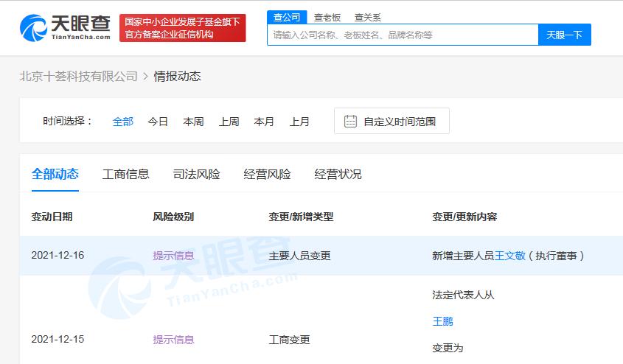Click 主要人员变更 type cell
This screenshot has height=364, width=623.
pyautogui.click(x=299, y=256)
